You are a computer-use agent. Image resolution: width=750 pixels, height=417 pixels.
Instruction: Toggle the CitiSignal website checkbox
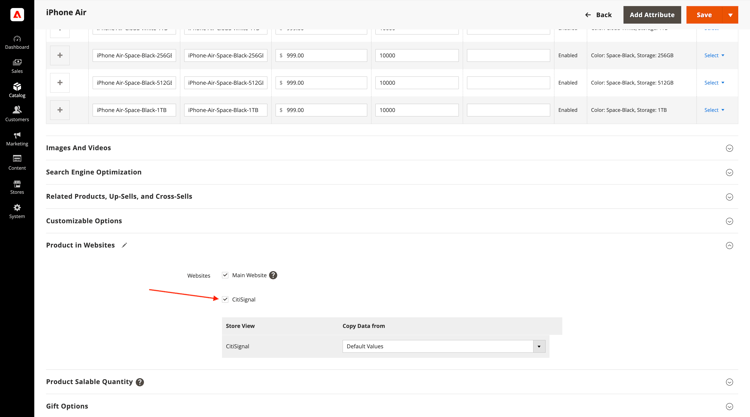tap(225, 299)
